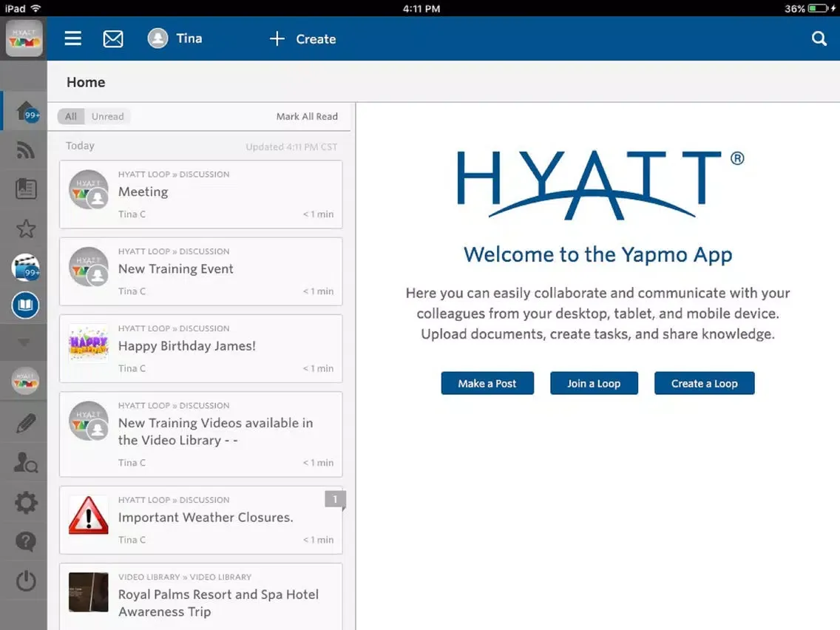
Task: Tap the Today section header
Action: click(x=80, y=146)
